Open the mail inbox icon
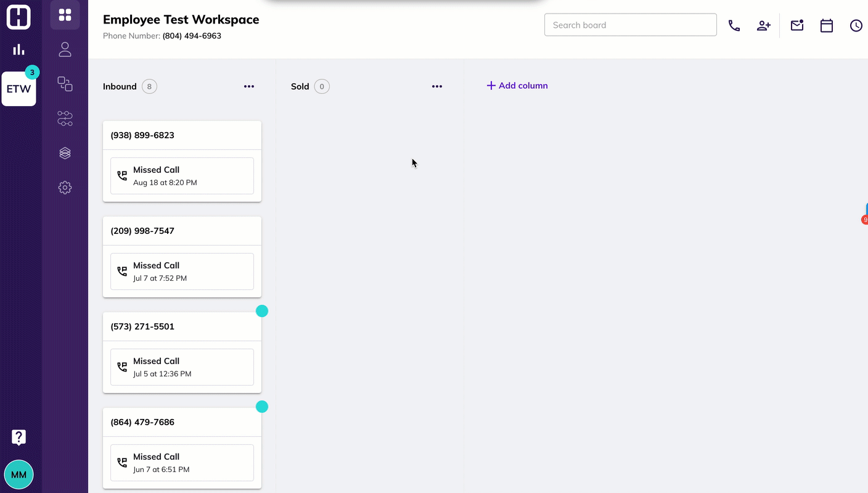Viewport: 868px width, 493px height. click(797, 25)
